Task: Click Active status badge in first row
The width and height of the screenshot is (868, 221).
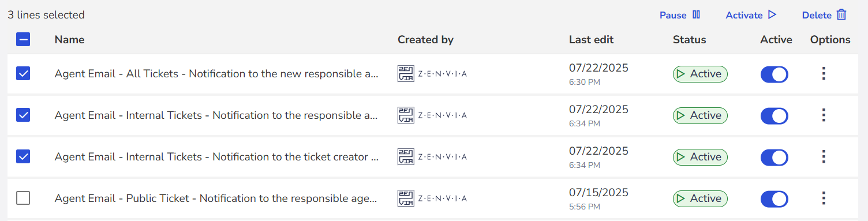Action: pos(700,74)
